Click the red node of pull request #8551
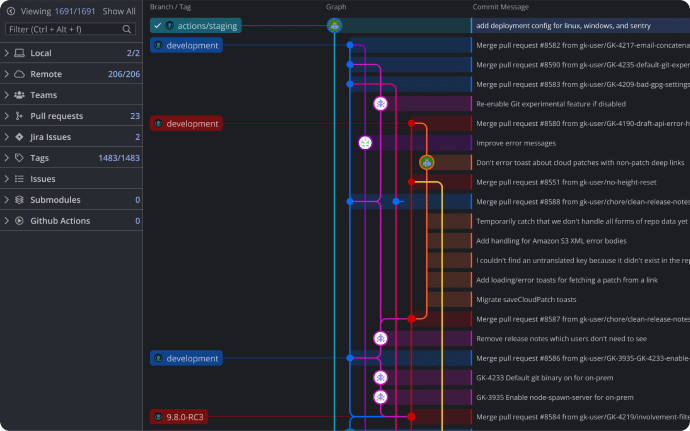This screenshot has height=431, width=690. 411,182
